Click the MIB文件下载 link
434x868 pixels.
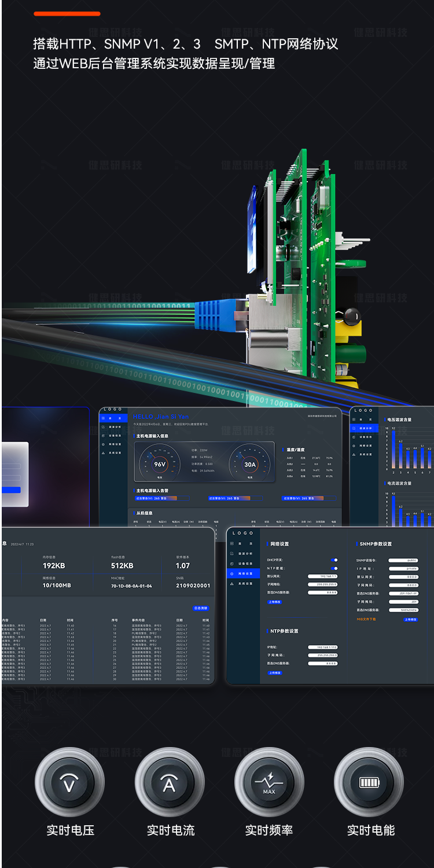(x=366, y=619)
